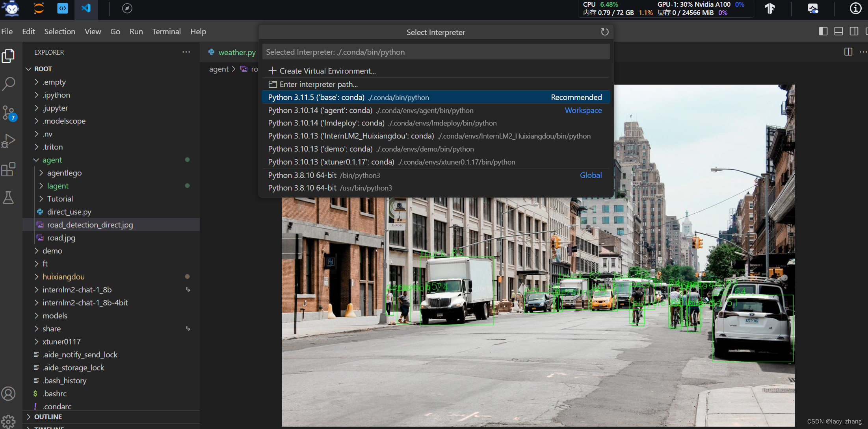Open Source Control view with 7 changes
Image resolution: width=868 pixels, height=429 pixels.
coord(9,113)
